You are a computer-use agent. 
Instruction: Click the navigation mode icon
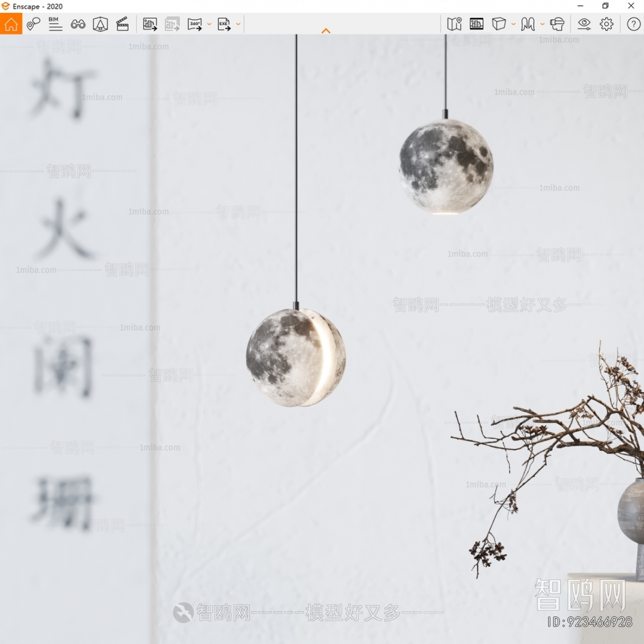(528, 24)
